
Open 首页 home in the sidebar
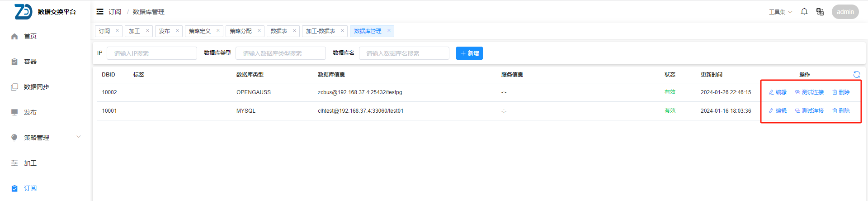pyautogui.click(x=30, y=36)
